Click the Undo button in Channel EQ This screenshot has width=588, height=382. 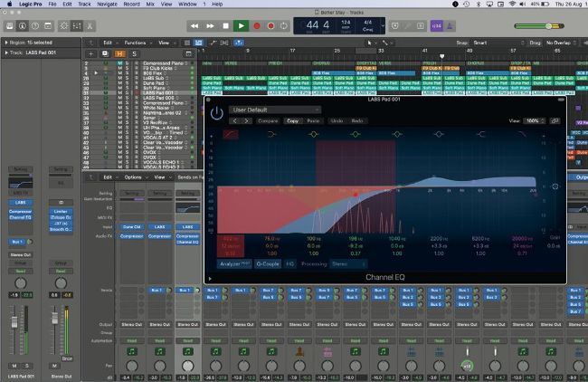337,120
